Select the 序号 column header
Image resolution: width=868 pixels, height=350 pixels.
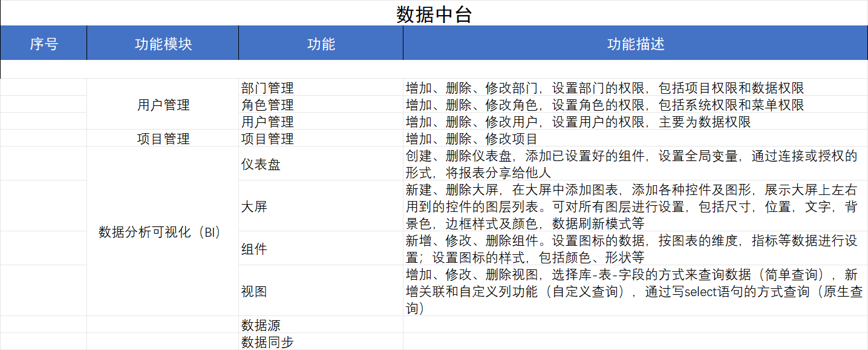point(44,44)
